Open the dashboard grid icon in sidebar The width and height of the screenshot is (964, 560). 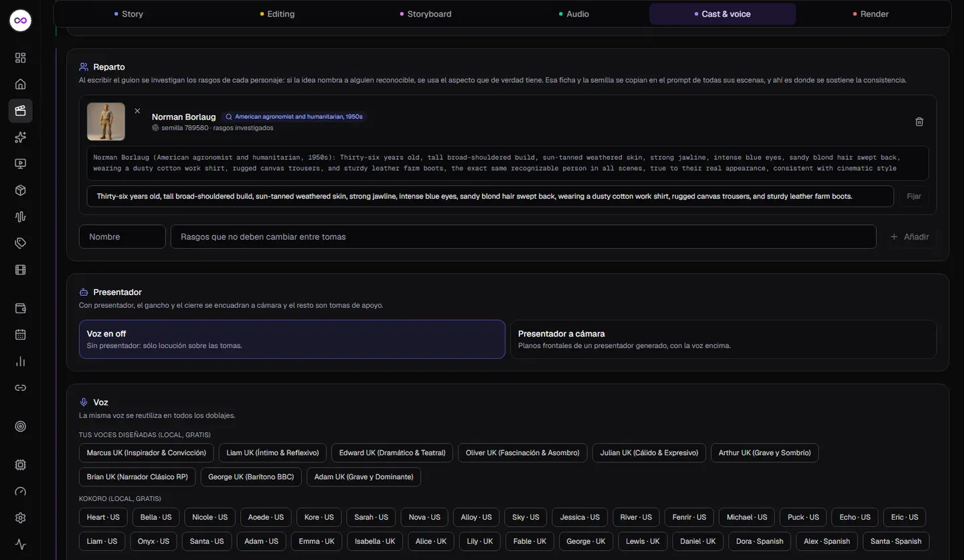(x=20, y=58)
